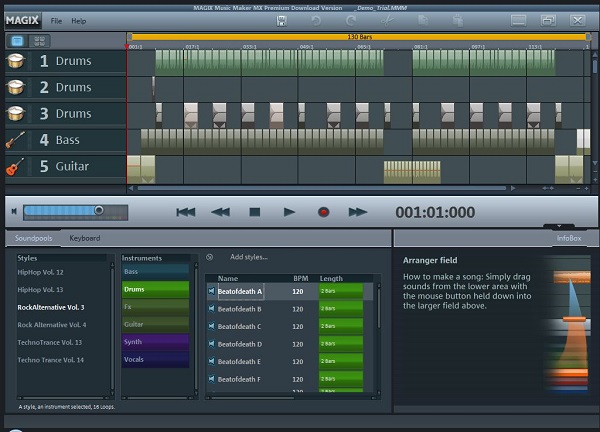Click the master volume slider
The image size is (600, 432).
(62, 211)
